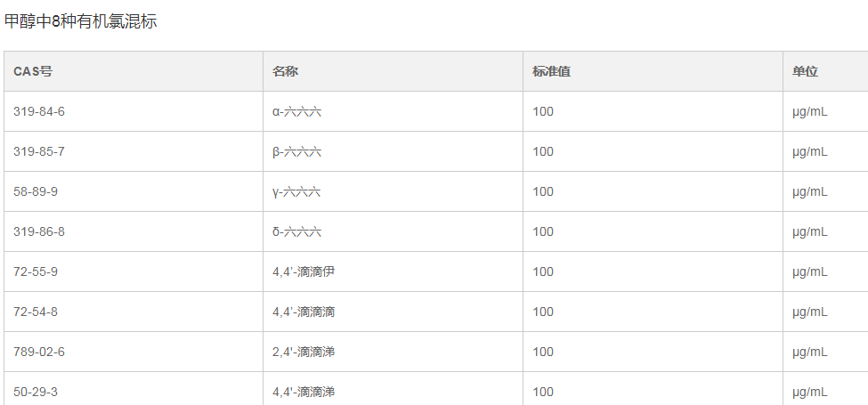Click the 标准值 column header
This screenshot has width=868, height=405.
551,71
